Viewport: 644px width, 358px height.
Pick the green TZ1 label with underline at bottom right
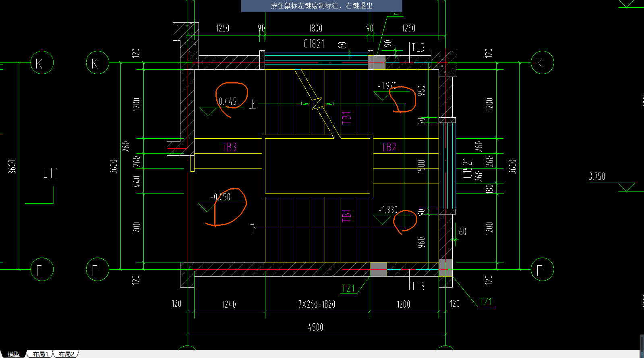tap(486, 302)
